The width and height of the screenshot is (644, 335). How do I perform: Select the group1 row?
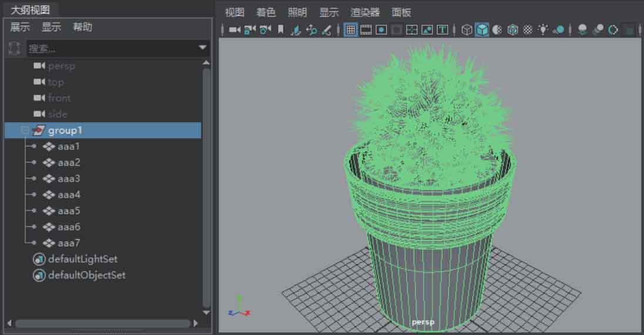[103, 130]
